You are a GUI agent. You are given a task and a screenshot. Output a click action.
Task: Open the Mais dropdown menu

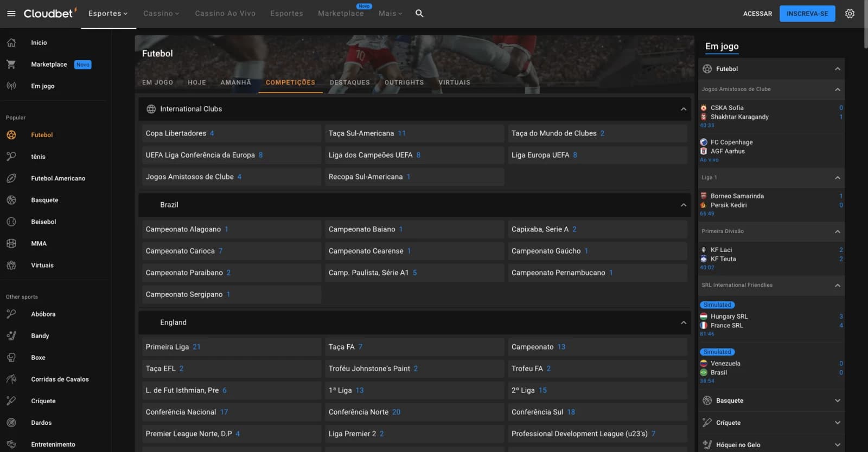[x=391, y=14]
